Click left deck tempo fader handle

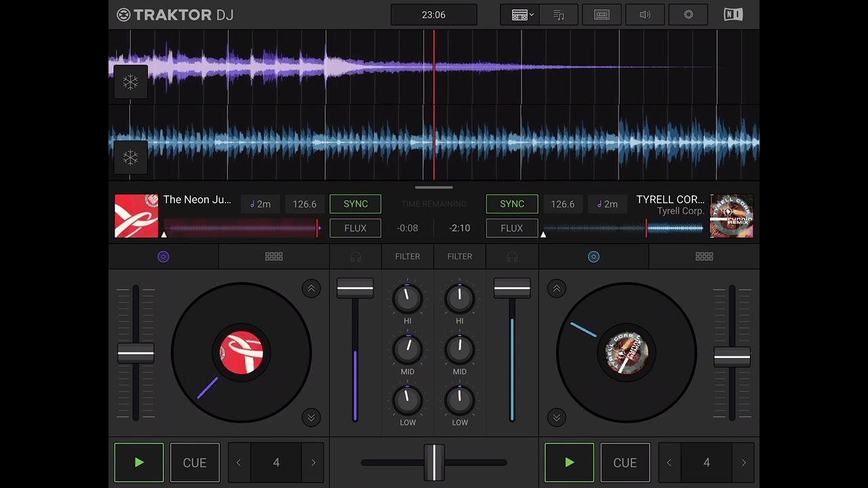[x=136, y=354]
